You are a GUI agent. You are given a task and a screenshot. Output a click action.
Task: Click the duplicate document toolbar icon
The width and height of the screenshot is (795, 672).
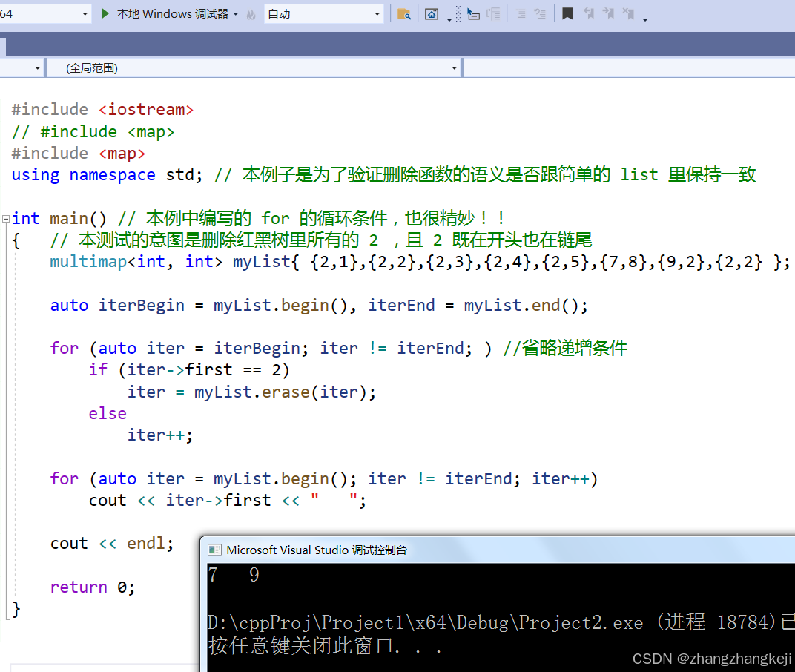pos(494,13)
